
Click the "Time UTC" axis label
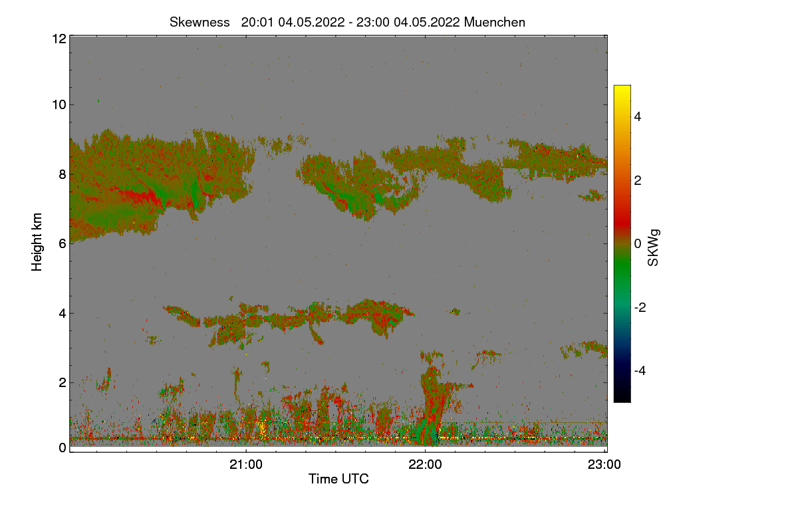pos(338,479)
